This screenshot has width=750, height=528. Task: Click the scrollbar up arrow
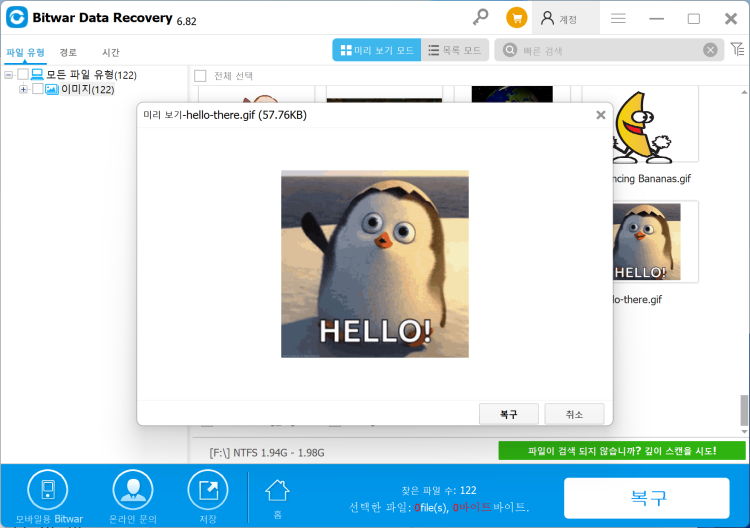coord(744,92)
